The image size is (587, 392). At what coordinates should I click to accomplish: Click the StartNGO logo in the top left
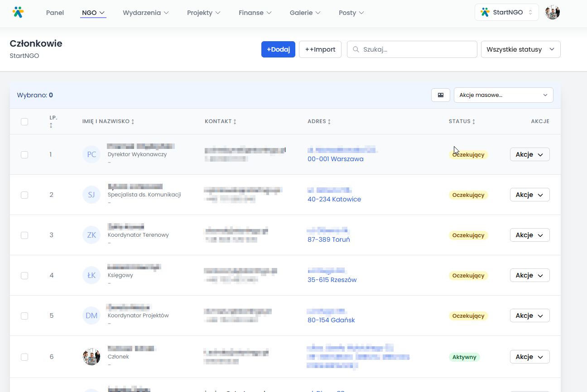point(18,12)
